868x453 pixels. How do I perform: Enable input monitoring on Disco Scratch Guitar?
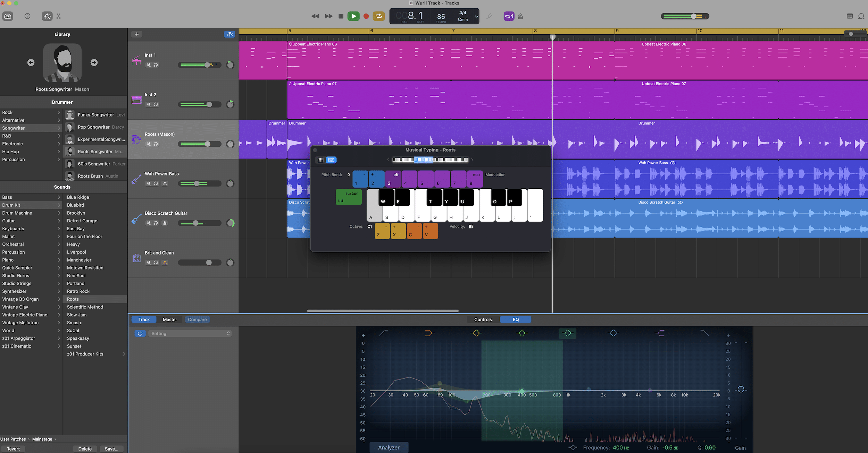coord(165,223)
